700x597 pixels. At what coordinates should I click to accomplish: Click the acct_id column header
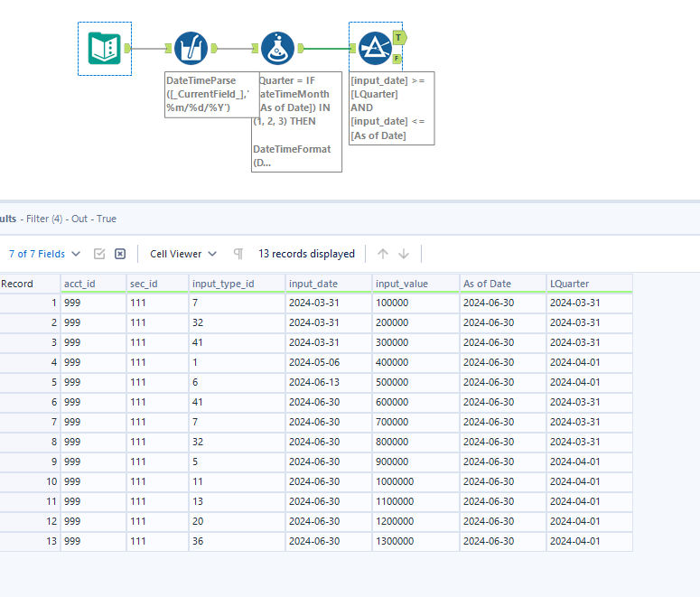point(79,284)
